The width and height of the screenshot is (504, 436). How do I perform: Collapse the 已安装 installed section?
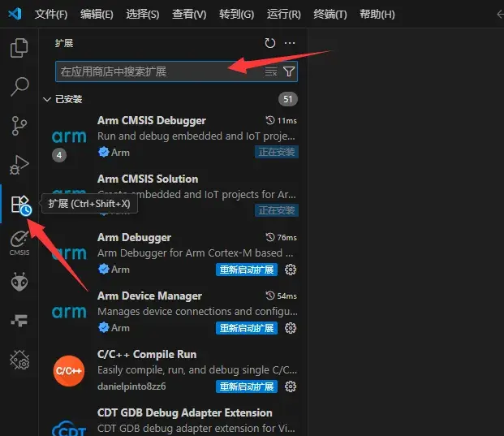point(47,99)
